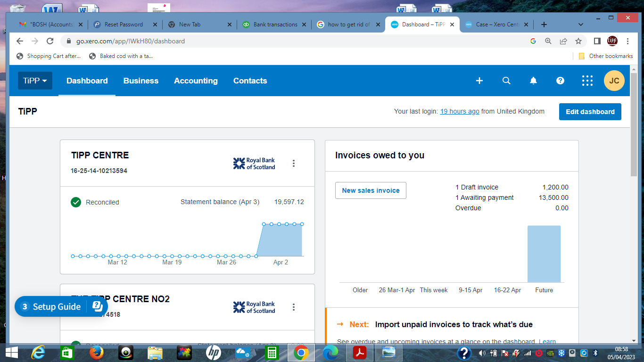Open the Xero notifications bell
Image resolution: width=644 pixels, height=362 pixels.
(x=533, y=81)
